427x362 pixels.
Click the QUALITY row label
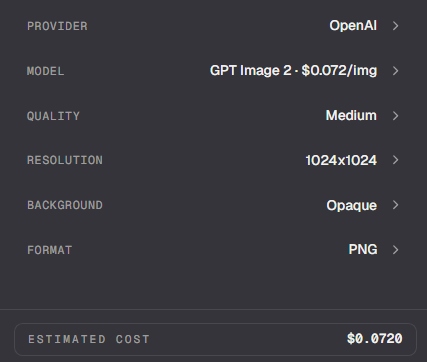point(53,116)
